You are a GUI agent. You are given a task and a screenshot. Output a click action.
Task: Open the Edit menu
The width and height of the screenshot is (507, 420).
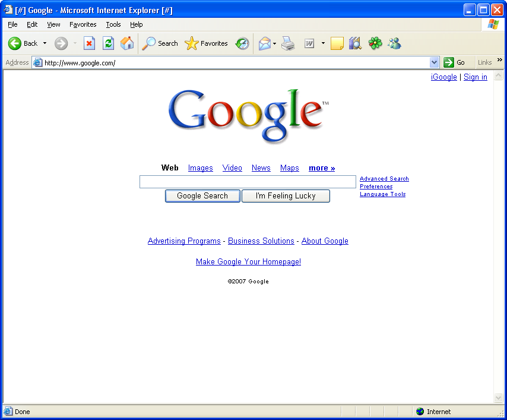click(32, 24)
